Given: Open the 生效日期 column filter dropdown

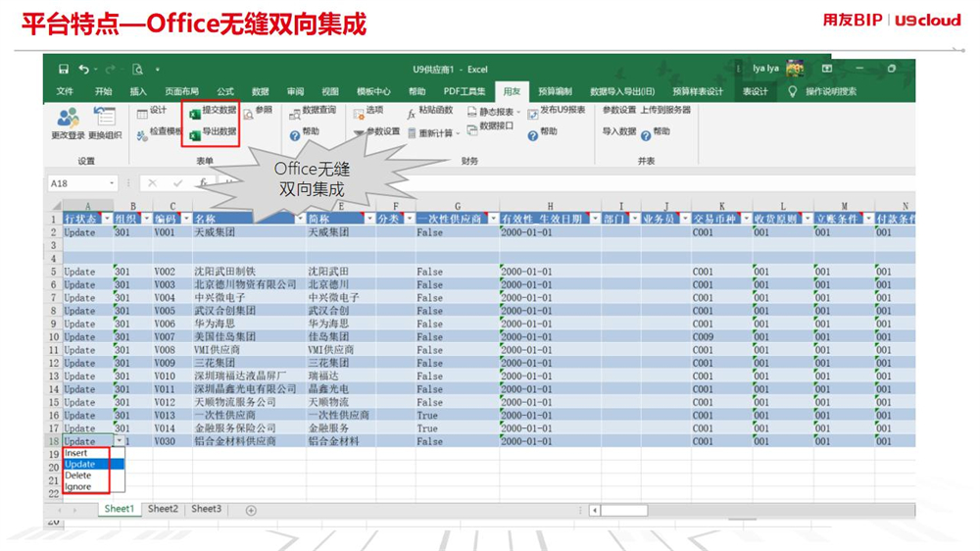Looking at the screenshot, I should click(595, 219).
